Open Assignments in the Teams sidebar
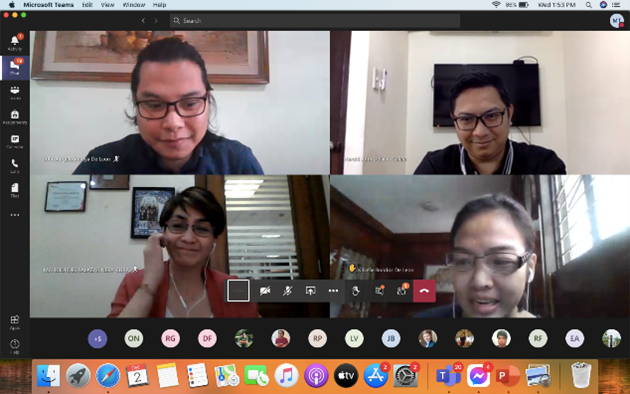 [x=15, y=116]
